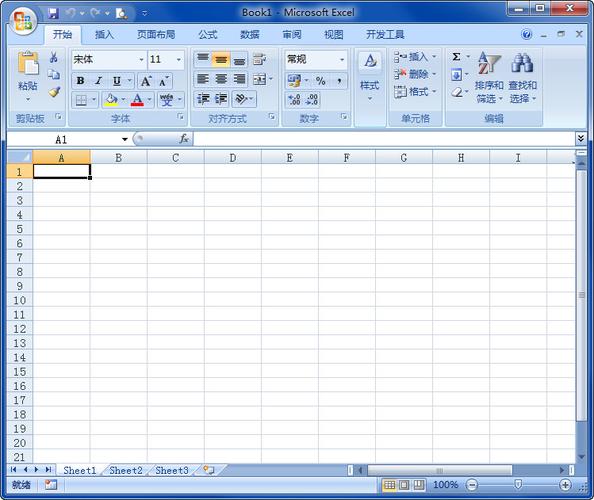Click the AutoSum sigma icon
The image size is (594, 500).
(456, 57)
